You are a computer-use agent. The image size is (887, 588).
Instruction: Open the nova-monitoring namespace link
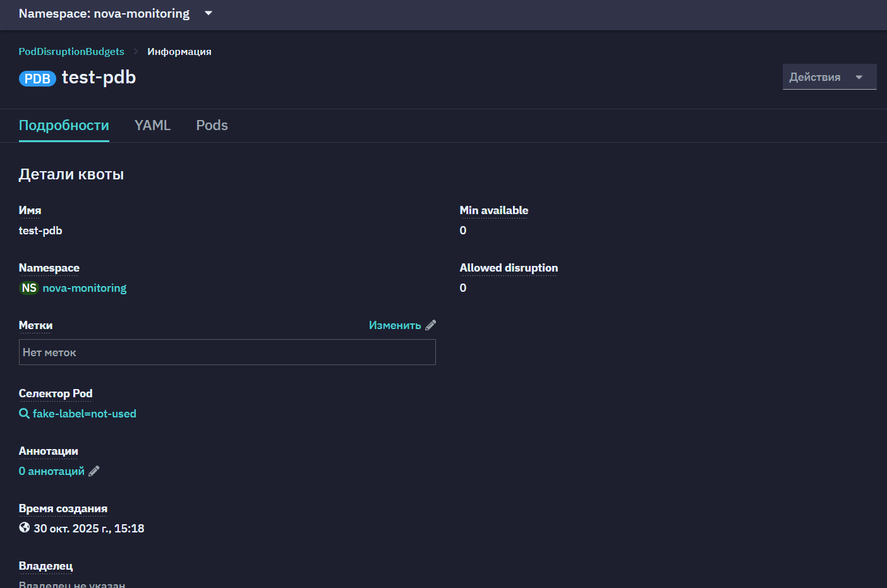pos(85,288)
